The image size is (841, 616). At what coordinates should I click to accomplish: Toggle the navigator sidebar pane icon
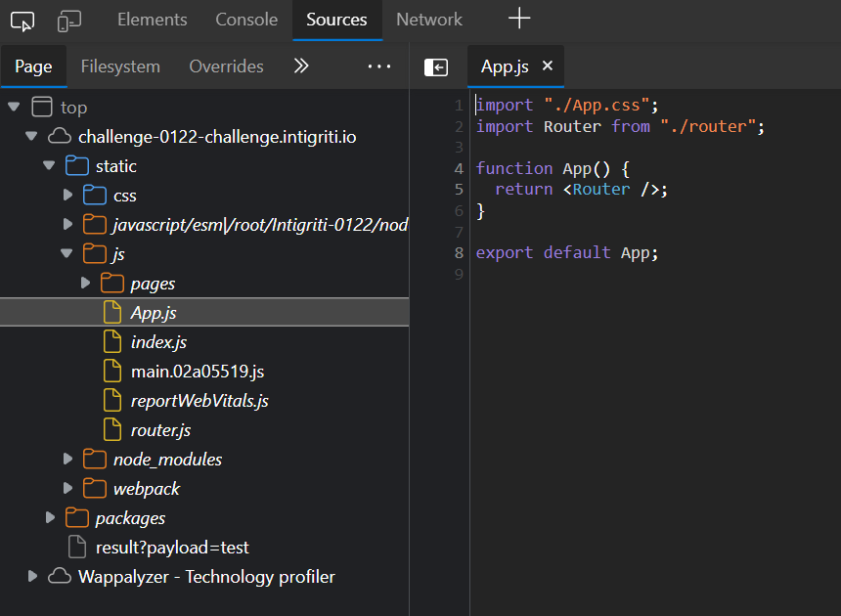[436, 66]
